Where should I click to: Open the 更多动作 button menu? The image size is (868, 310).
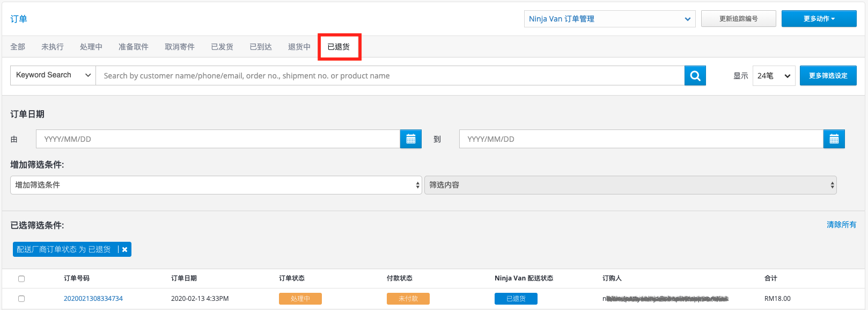819,19
